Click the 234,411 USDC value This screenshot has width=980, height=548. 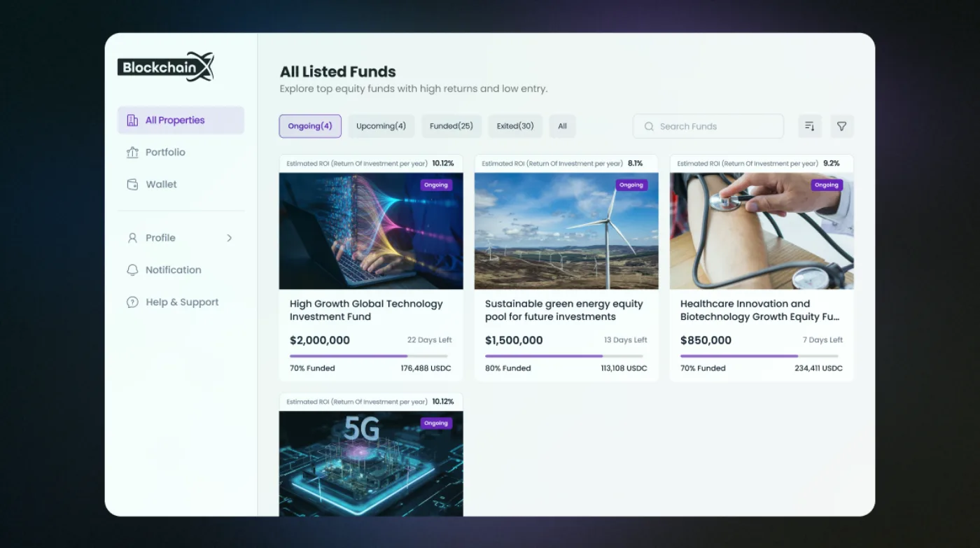[818, 368]
